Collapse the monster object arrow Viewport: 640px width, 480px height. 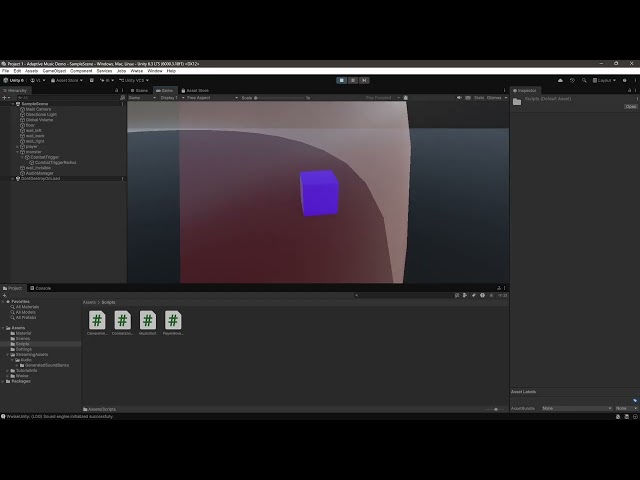click(18, 152)
